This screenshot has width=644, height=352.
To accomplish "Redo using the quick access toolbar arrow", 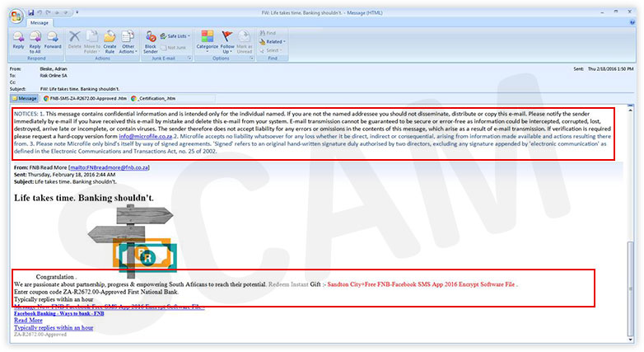I will click(x=49, y=12).
